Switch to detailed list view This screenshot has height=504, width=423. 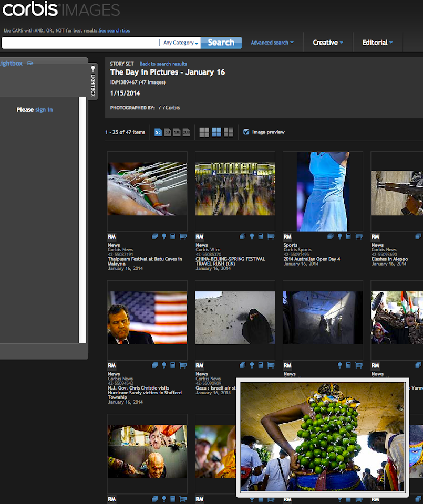(229, 132)
